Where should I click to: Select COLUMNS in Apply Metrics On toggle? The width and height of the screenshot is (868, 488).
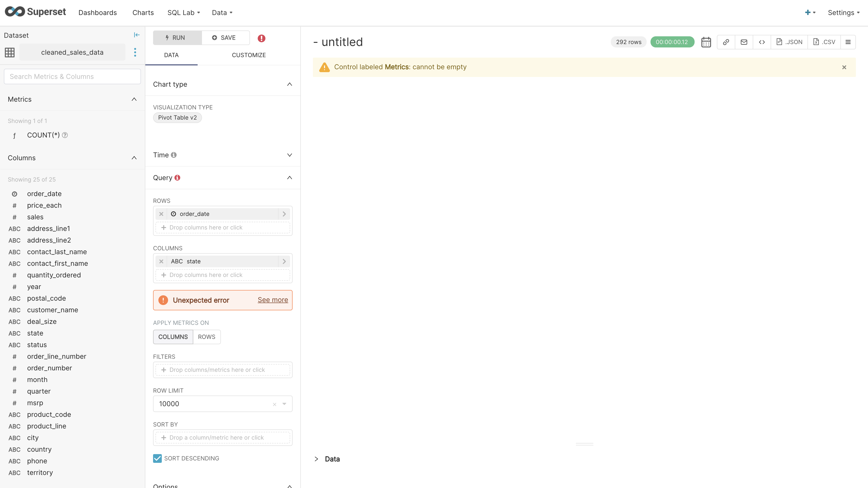pyautogui.click(x=173, y=337)
